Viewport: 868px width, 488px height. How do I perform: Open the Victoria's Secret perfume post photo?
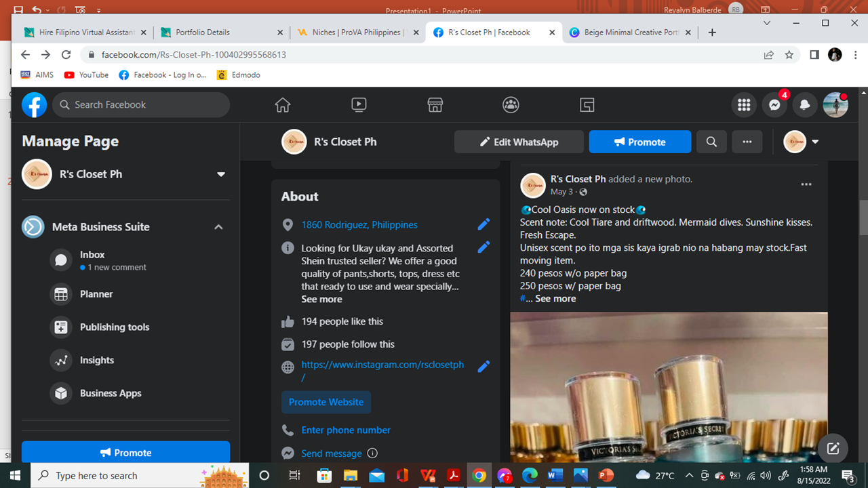point(669,388)
